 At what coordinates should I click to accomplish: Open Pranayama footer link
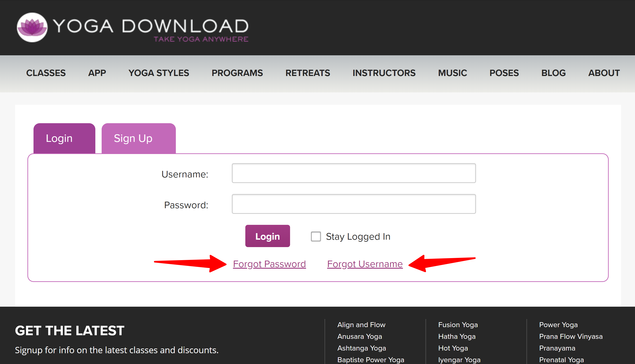coord(557,348)
